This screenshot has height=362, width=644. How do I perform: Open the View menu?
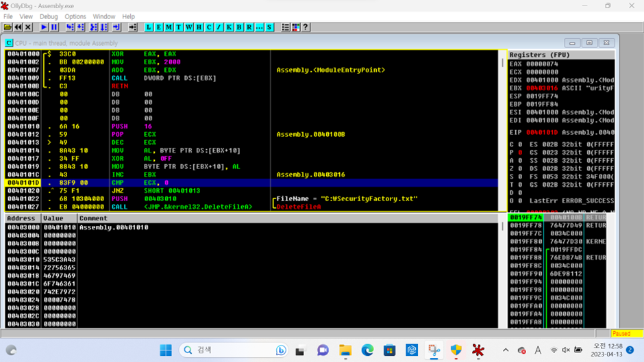(x=26, y=16)
